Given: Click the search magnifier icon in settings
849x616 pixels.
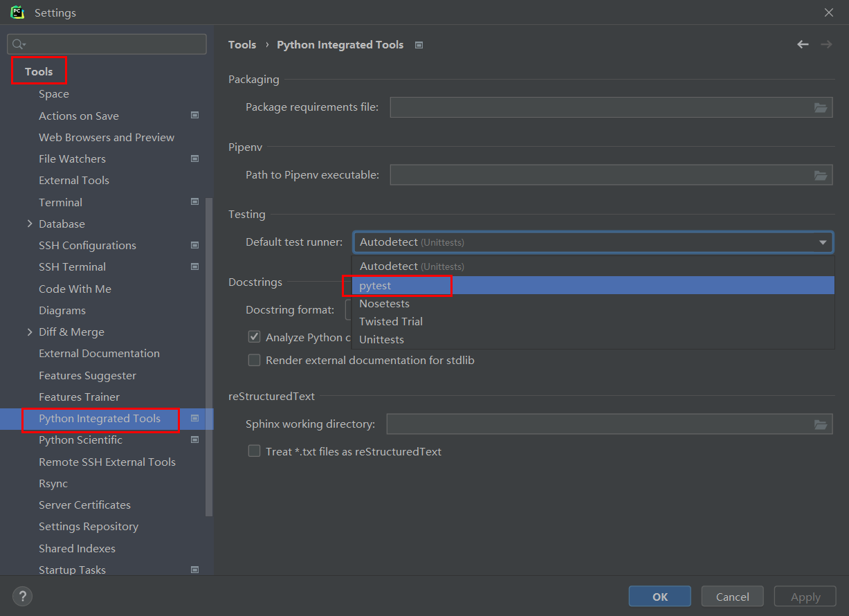Looking at the screenshot, I should tap(19, 44).
